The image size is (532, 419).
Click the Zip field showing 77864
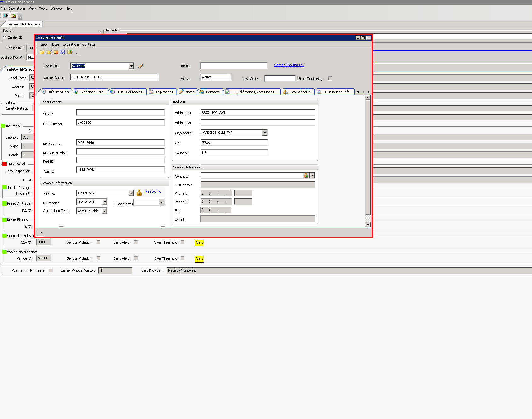point(234,143)
